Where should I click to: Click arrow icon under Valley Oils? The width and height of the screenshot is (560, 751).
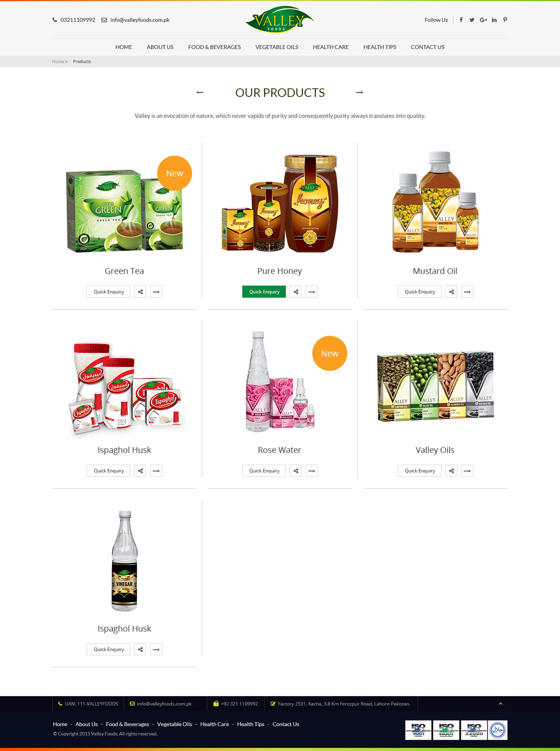coord(467,471)
